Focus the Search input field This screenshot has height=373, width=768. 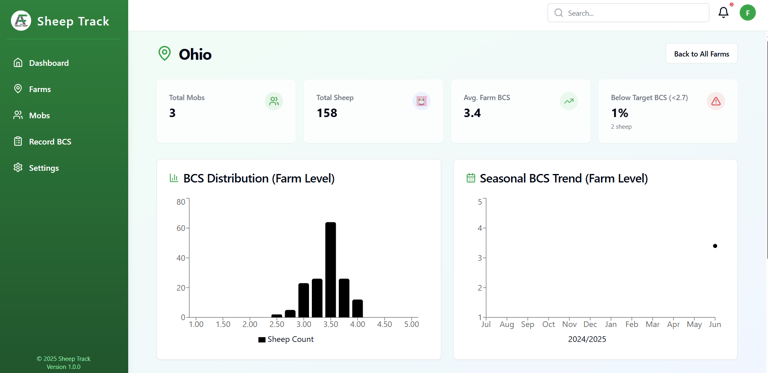click(x=628, y=13)
